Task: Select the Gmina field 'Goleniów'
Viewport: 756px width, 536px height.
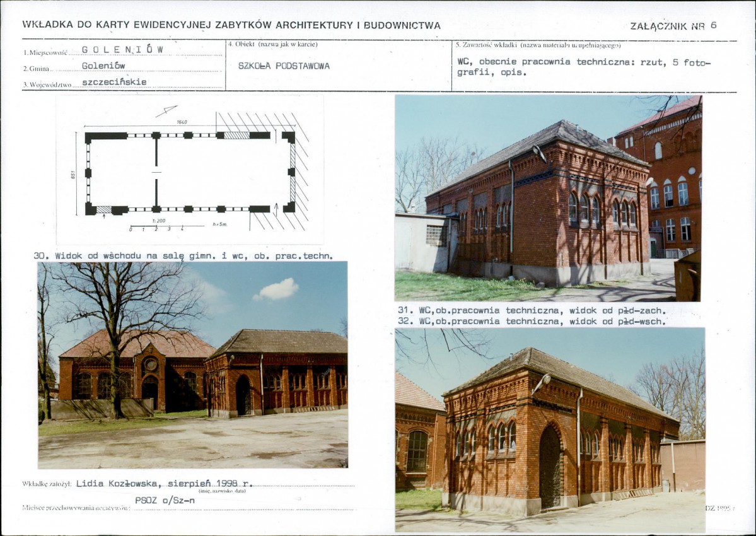Action: pyautogui.click(x=103, y=66)
